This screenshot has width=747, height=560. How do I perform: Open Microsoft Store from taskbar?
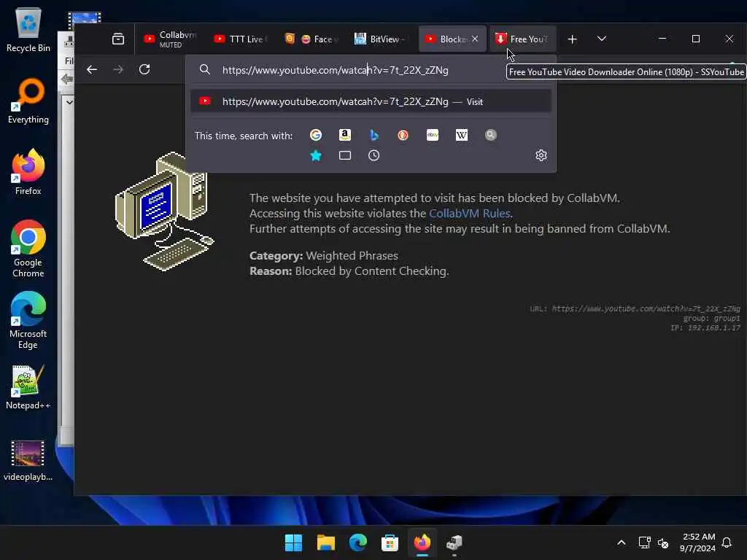point(390,542)
